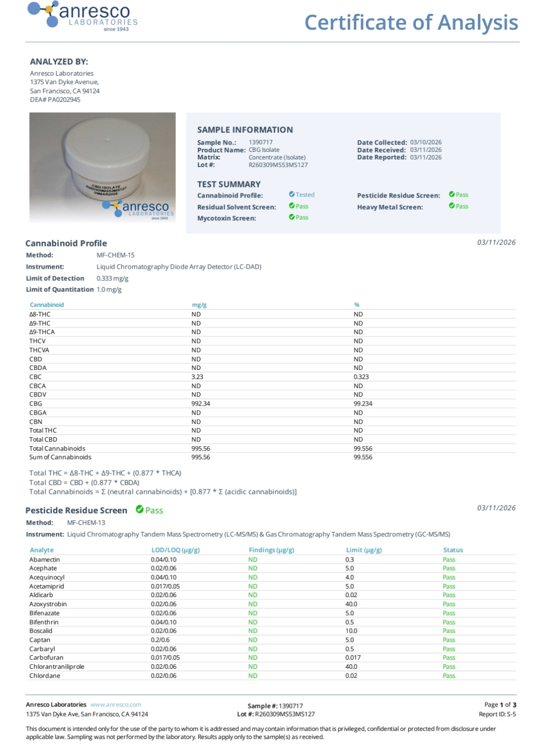Select the CBC percent value 0.323

click(x=361, y=377)
